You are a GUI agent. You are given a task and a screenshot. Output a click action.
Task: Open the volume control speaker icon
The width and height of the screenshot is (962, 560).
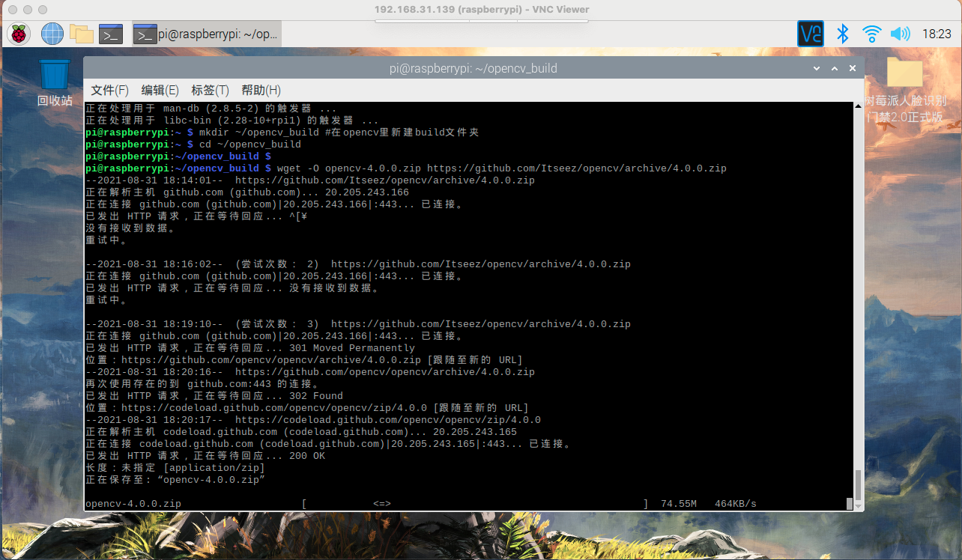(900, 34)
